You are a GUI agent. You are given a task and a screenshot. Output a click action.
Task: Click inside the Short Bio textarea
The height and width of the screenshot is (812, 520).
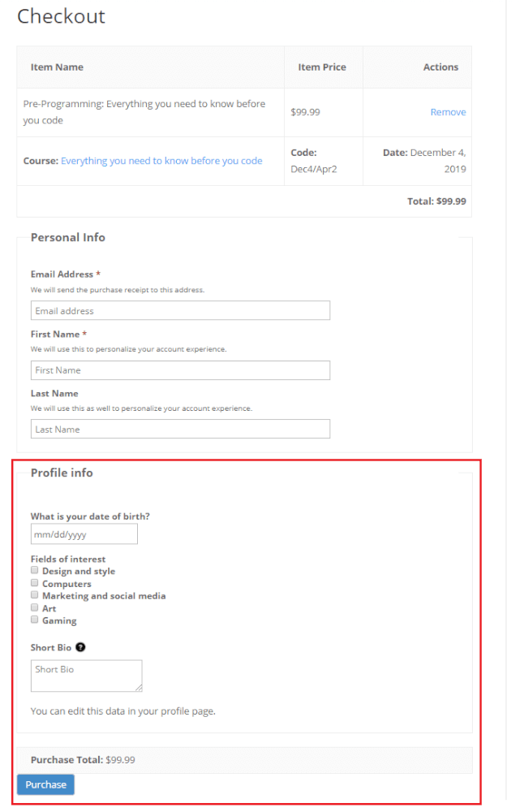coord(86,676)
